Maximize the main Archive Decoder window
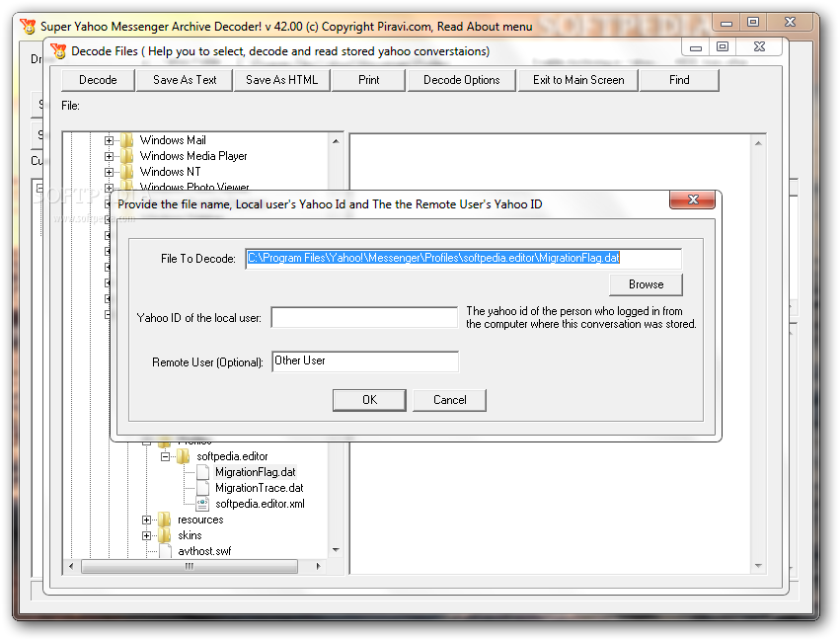 pos(753,23)
